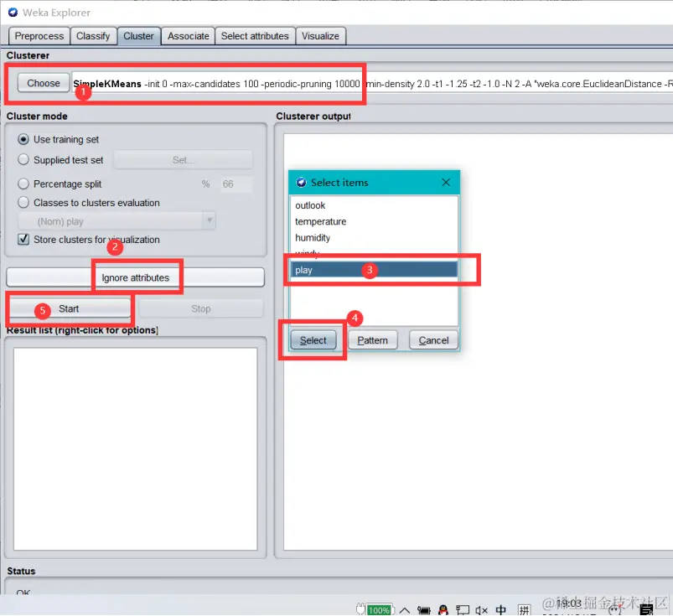Click the percentage split 66 field
The width and height of the screenshot is (673, 616).
point(236,184)
